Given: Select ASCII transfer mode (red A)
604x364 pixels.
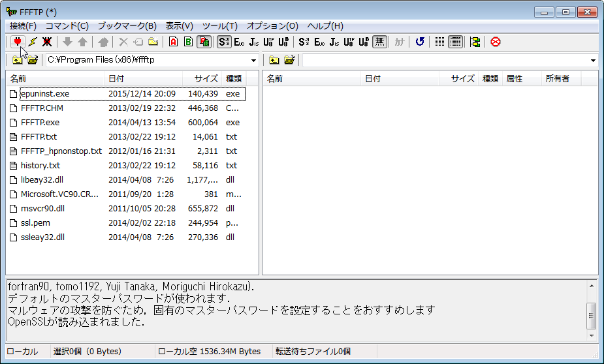Looking at the screenshot, I should [x=173, y=42].
